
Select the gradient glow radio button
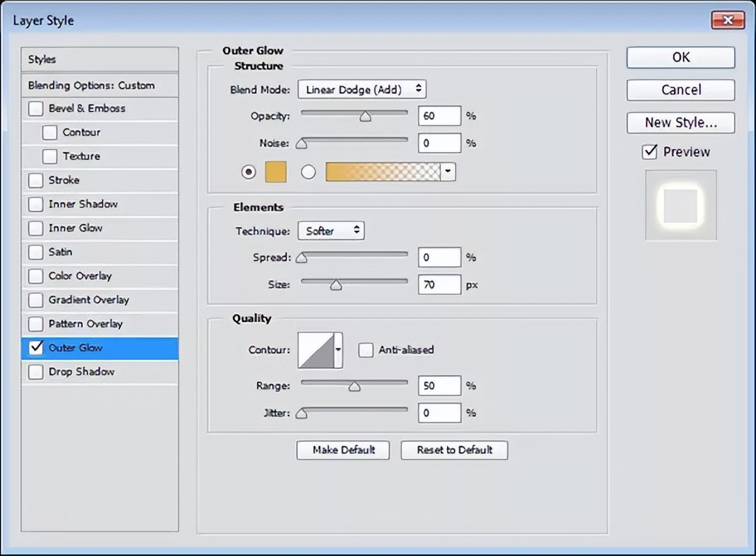308,171
